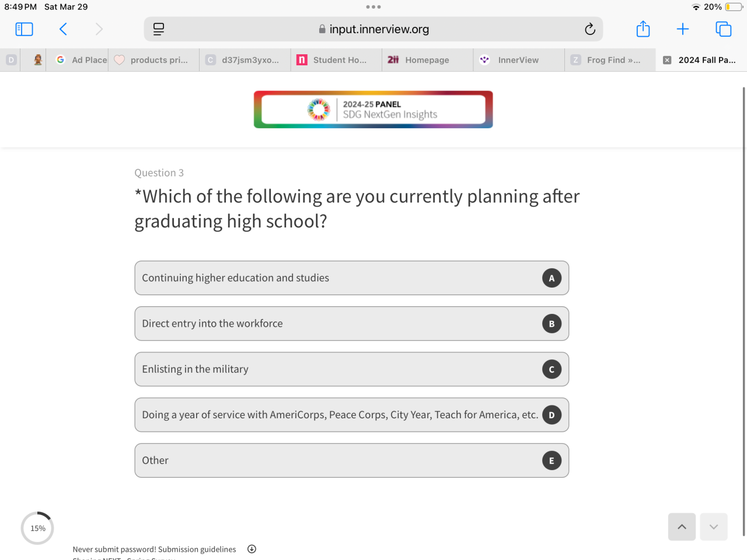Reload the current page
The image size is (747, 560).
tap(590, 29)
